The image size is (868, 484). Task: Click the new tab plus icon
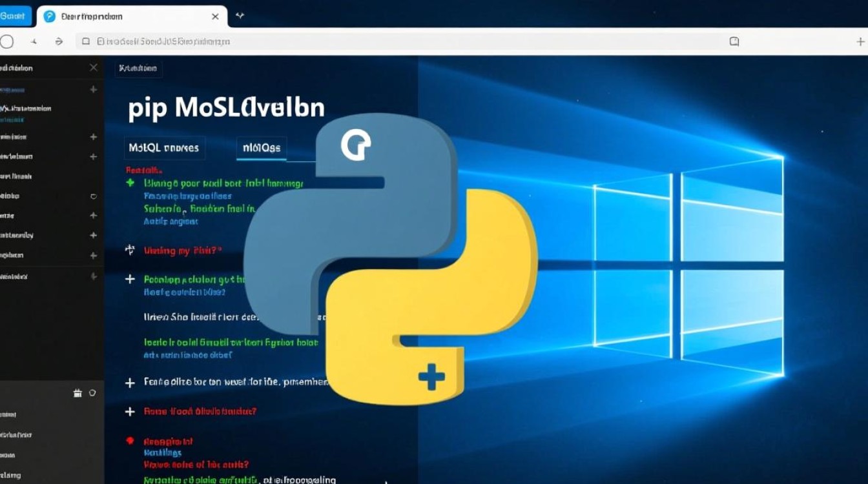point(240,15)
